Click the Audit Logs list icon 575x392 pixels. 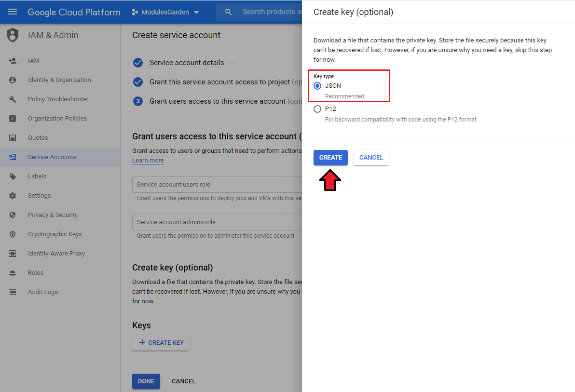(13, 292)
